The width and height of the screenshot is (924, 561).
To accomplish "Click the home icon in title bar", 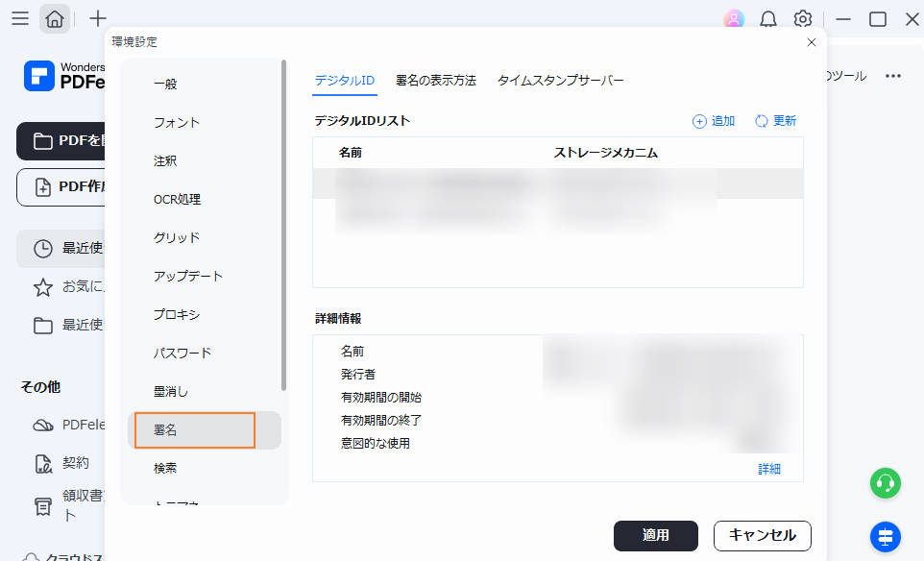I will click(x=55, y=18).
